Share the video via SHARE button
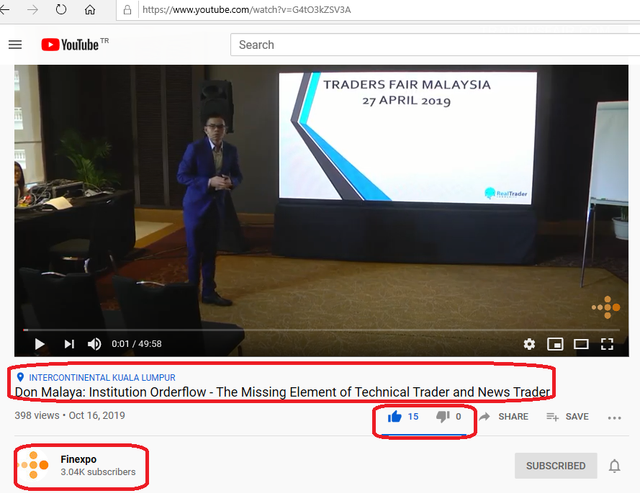 (504, 417)
